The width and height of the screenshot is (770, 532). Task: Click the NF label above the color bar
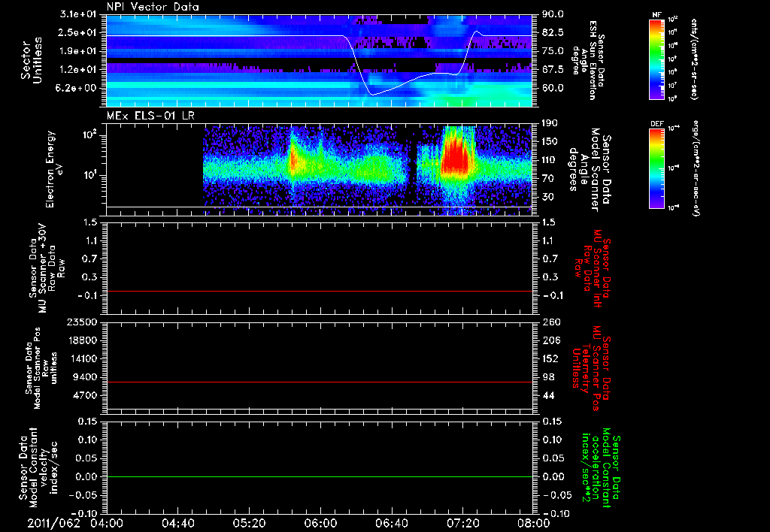(657, 15)
